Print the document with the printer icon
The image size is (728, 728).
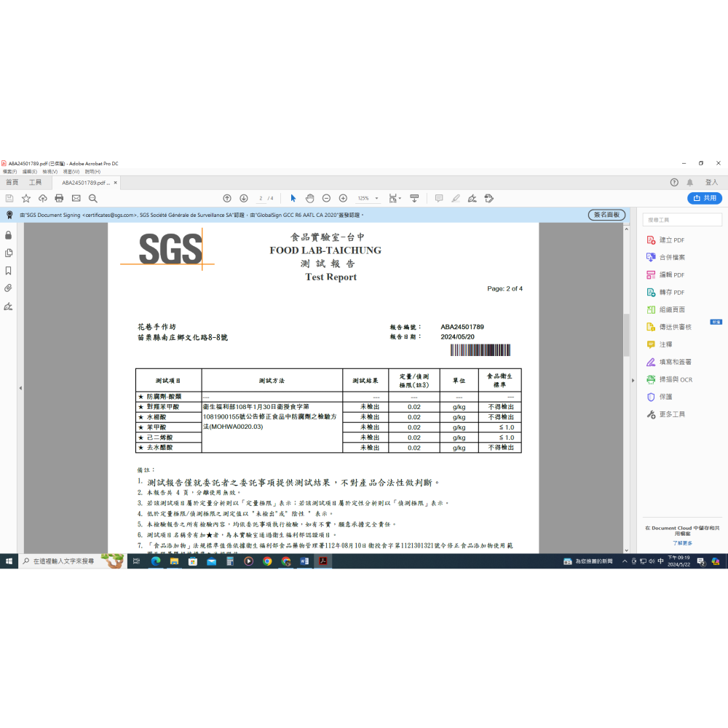pyautogui.click(x=59, y=198)
